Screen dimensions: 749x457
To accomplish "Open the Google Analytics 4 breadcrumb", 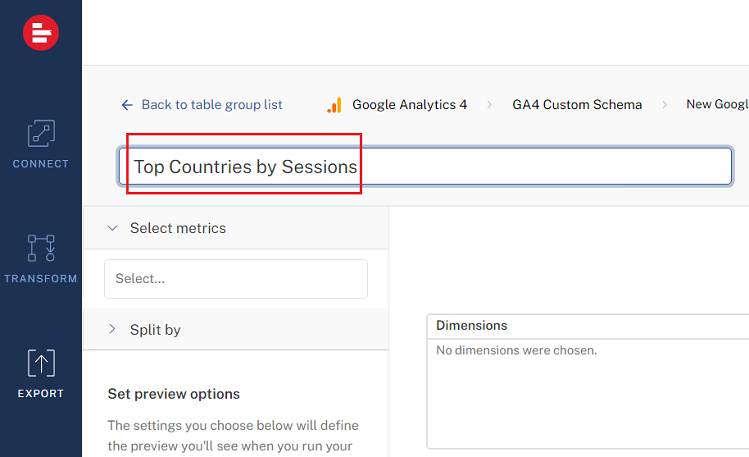I will (409, 105).
